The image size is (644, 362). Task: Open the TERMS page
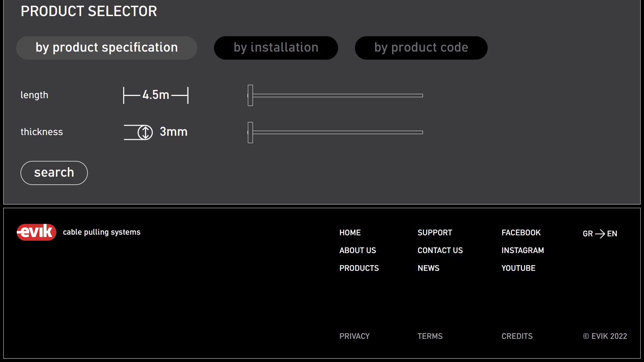point(430,336)
